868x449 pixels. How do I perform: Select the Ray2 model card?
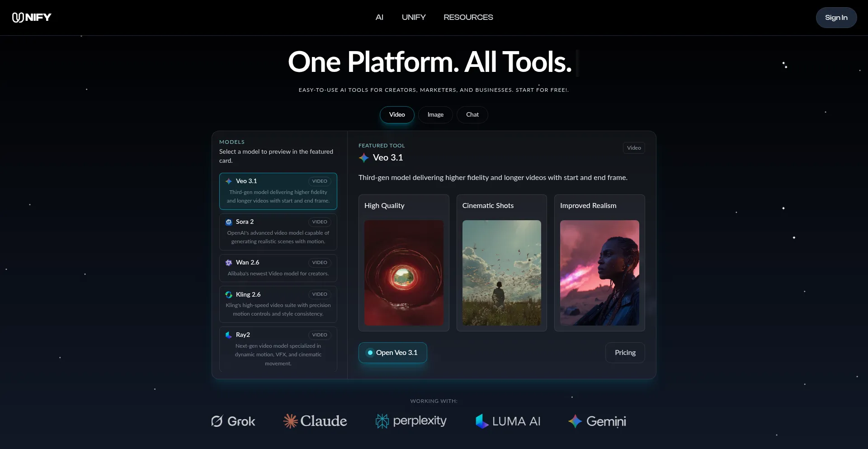click(x=278, y=349)
